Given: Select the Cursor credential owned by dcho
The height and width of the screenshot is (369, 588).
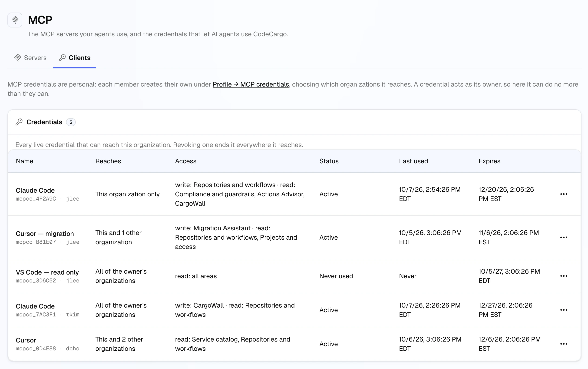Looking at the screenshot, I should tap(26, 340).
